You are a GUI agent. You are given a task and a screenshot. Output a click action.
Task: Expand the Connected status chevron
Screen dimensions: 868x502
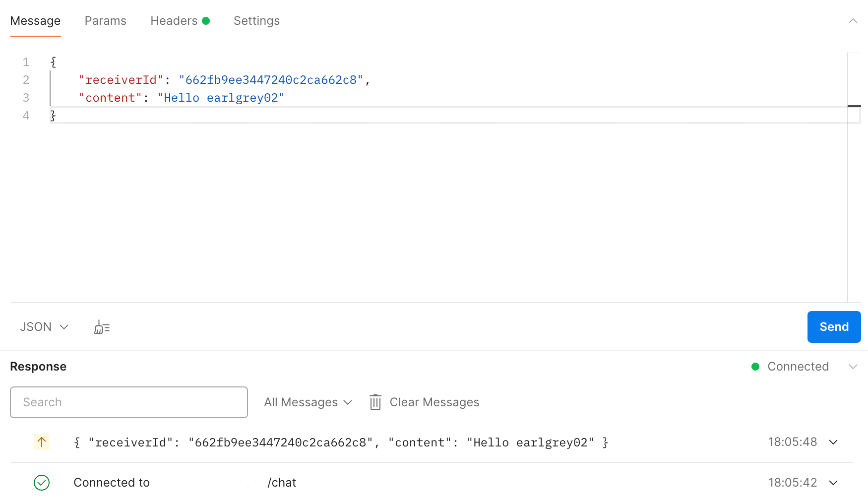click(x=853, y=367)
